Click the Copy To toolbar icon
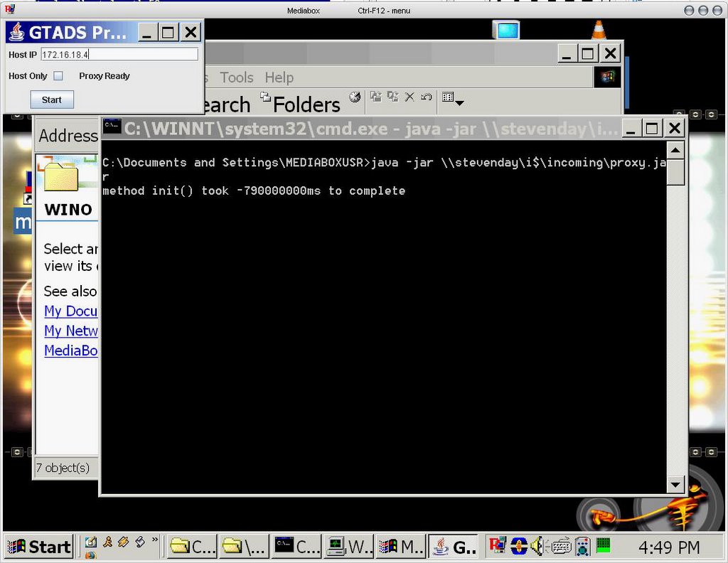This screenshot has width=728, height=563. (x=392, y=97)
